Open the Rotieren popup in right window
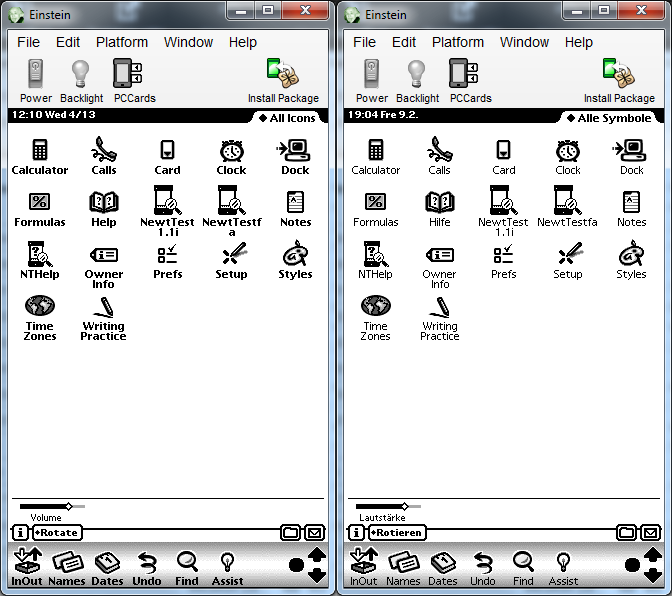672x596 pixels. pyautogui.click(x=397, y=533)
